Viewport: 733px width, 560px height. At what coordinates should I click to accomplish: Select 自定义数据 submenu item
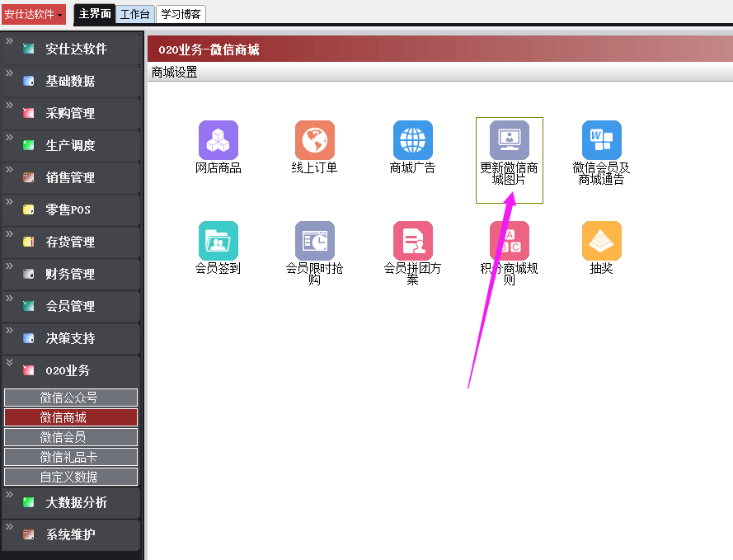pyautogui.click(x=71, y=477)
